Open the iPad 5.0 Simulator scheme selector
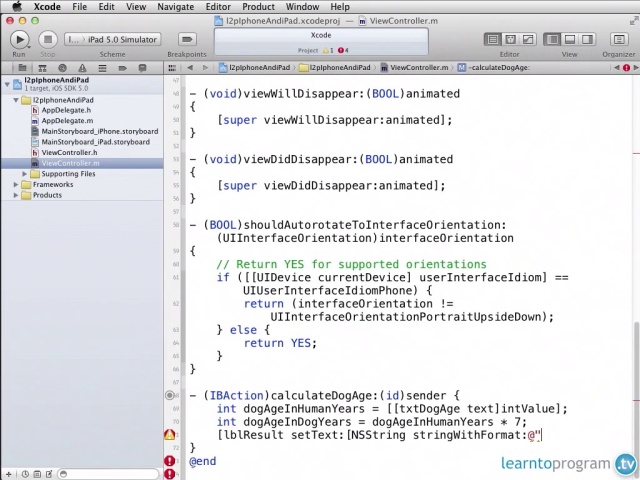 (112, 40)
